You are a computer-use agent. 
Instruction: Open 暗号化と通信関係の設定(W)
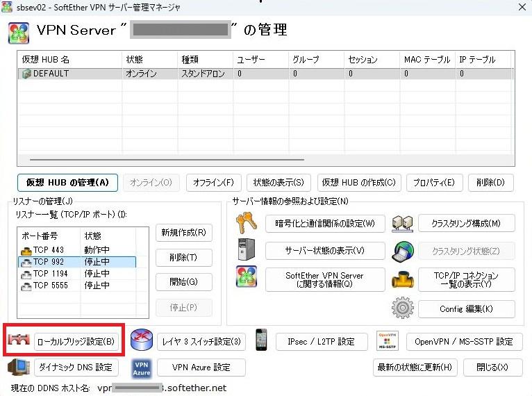pyautogui.click(x=325, y=223)
